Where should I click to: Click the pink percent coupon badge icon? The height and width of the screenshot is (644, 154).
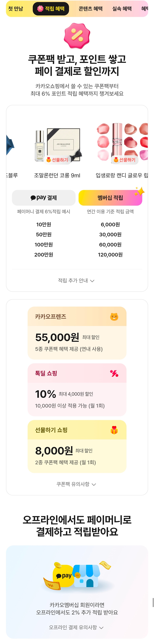77,36
